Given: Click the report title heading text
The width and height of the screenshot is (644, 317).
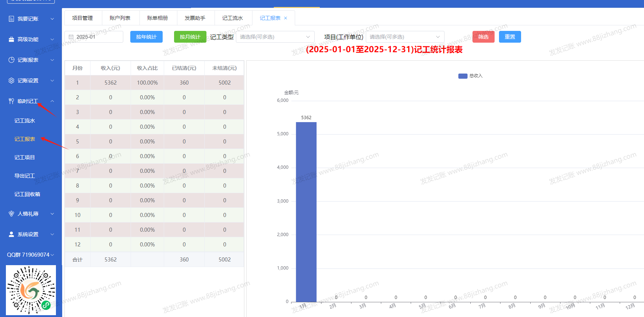Looking at the screenshot, I should point(384,50).
